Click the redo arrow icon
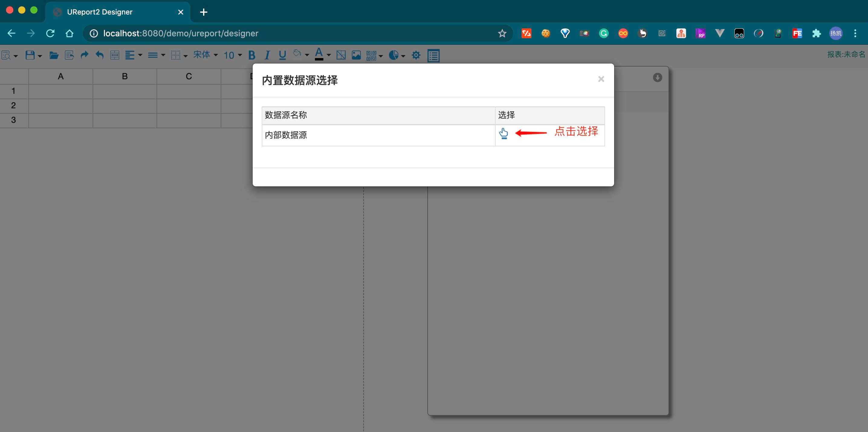This screenshot has height=432, width=868. [84, 55]
